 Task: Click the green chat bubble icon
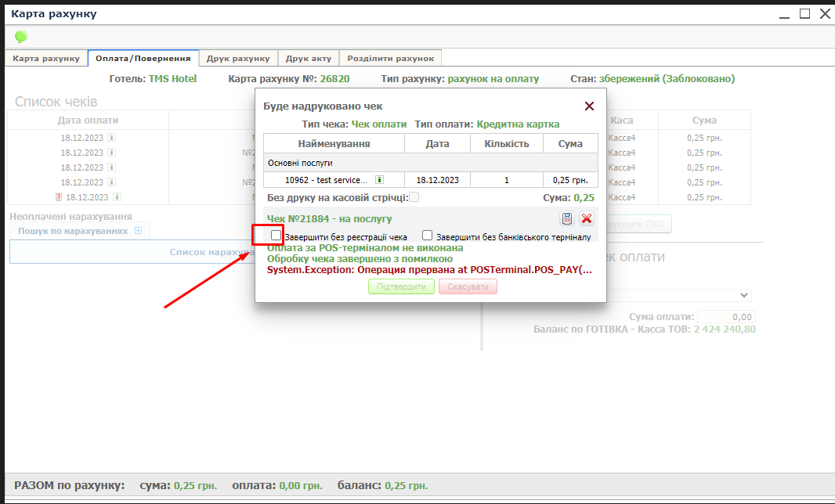point(21,37)
